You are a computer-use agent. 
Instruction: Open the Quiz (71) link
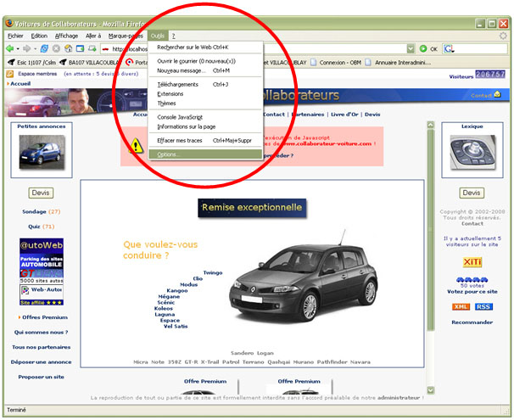click(42, 227)
